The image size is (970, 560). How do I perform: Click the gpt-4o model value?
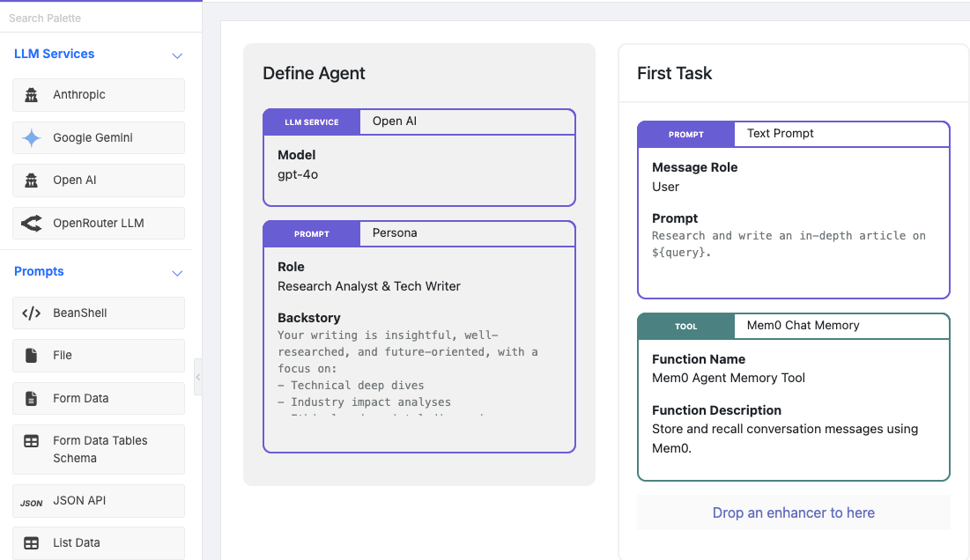coord(298,174)
